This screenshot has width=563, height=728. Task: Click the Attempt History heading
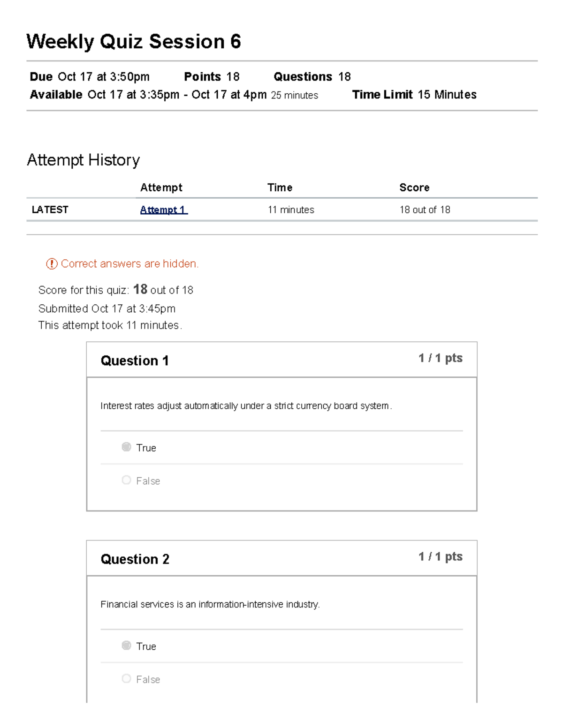[x=83, y=160]
